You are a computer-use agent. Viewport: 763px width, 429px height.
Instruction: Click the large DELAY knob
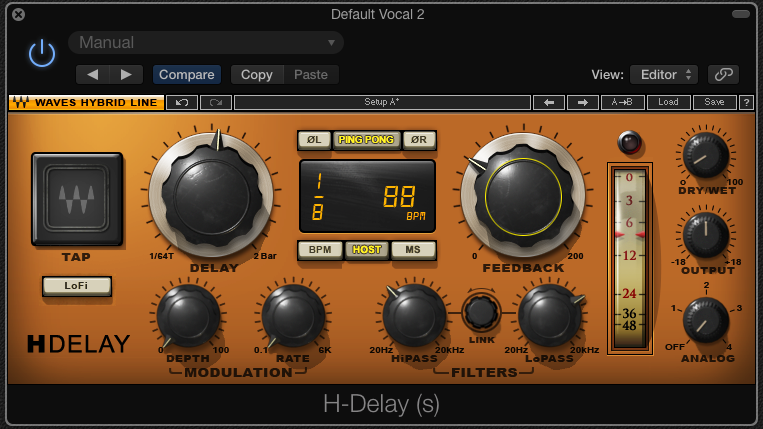(212, 196)
